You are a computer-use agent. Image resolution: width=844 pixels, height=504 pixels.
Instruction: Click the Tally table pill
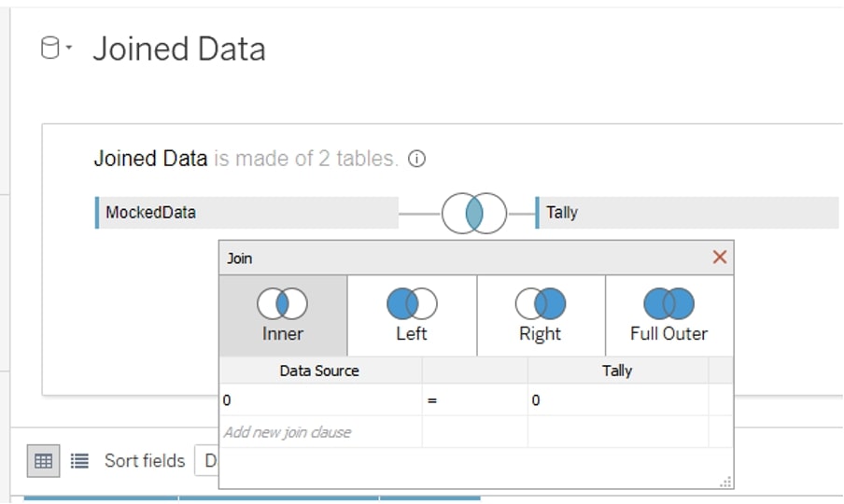[687, 213]
